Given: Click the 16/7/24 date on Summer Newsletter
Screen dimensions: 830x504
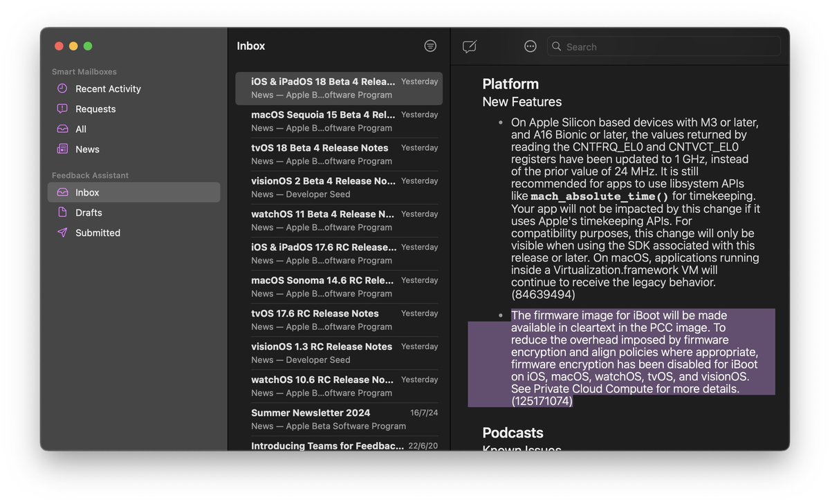Looking at the screenshot, I should [x=424, y=413].
